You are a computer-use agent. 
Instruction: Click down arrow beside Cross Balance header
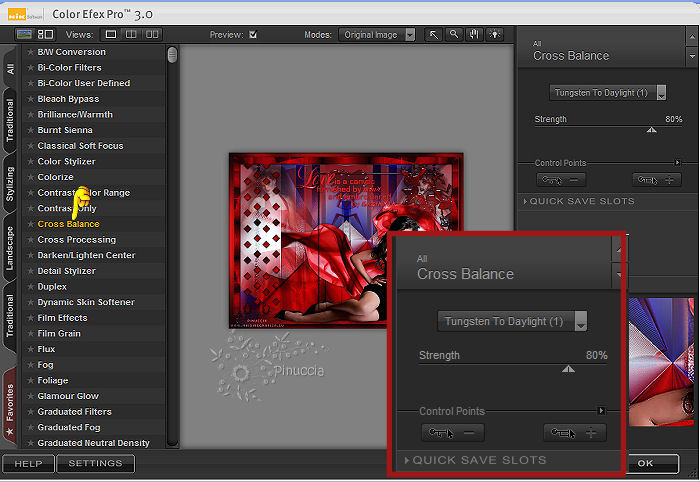tap(692, 56)
